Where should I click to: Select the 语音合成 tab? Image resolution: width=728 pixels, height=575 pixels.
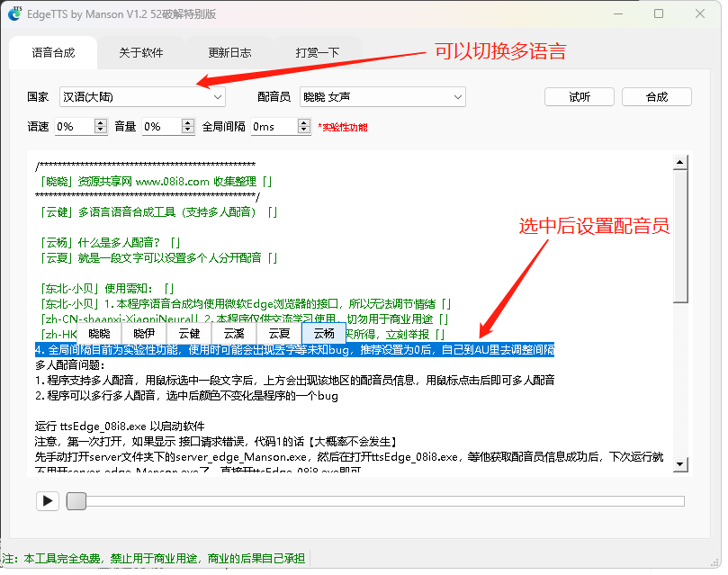pyautogui.click(x=52, y=52)
